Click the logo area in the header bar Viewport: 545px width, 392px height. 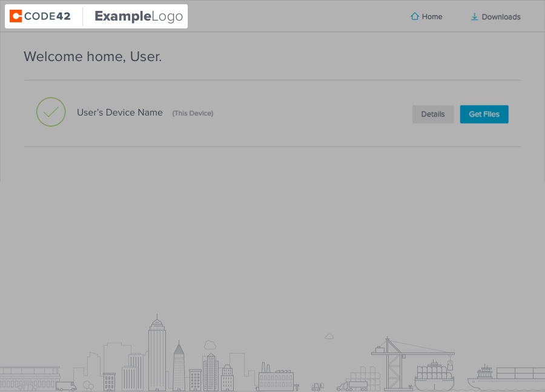(96, 16)
